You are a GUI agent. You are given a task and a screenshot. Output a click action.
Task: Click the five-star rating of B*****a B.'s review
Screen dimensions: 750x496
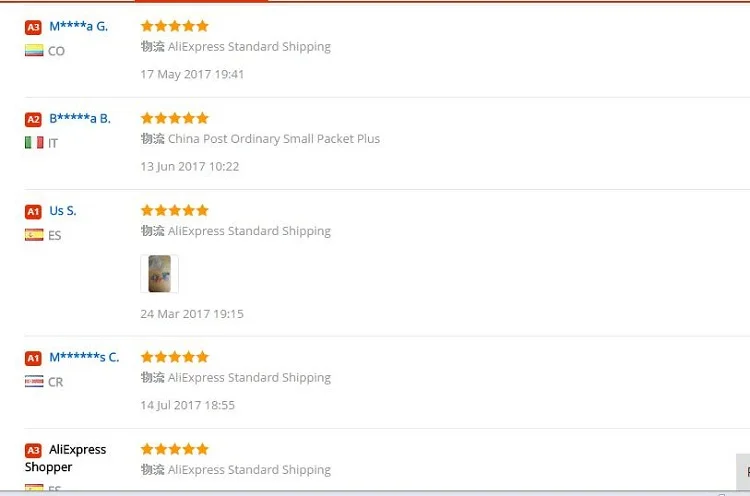point(175,118)
